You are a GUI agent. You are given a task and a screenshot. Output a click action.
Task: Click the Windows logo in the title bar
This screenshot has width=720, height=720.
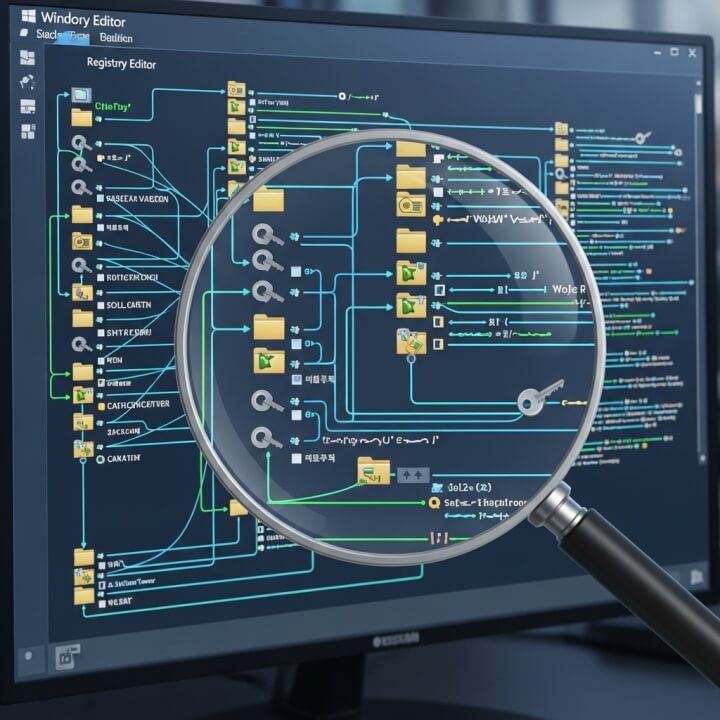tap(29, 16)
